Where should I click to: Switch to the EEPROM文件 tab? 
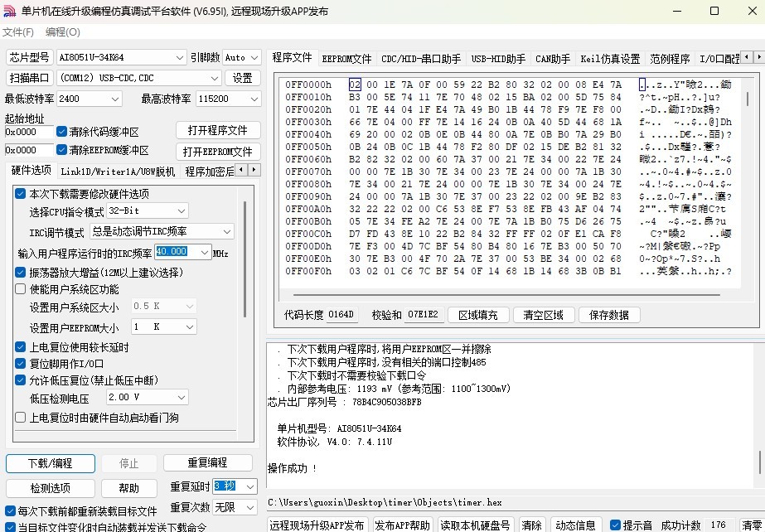pos(346,59)
